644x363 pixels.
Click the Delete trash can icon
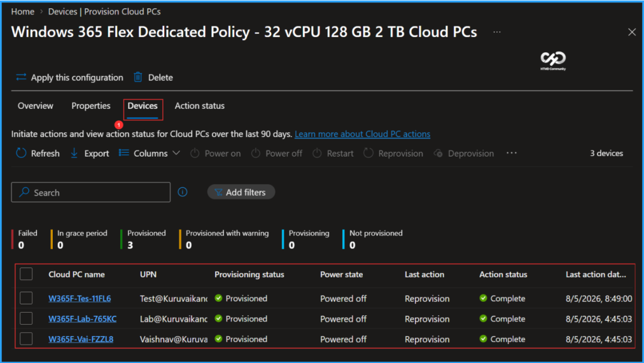[138, 77]
